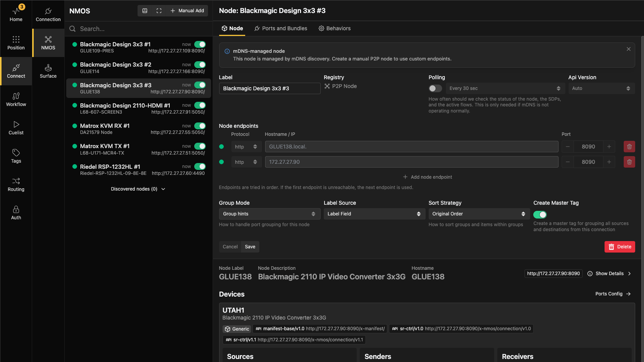The image size is (644, 362).
Task: Click the panel layout icon beside Manual Add
Action: tap(145, 11)
